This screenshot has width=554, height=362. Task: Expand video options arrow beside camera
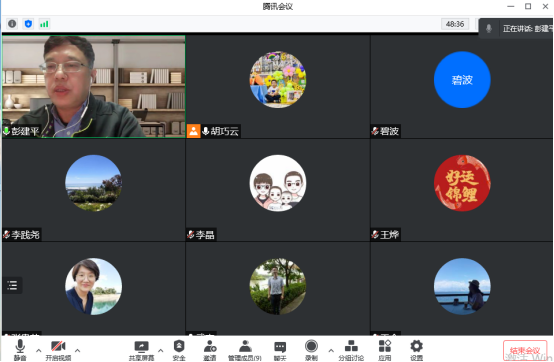click(x=77, y=350)
